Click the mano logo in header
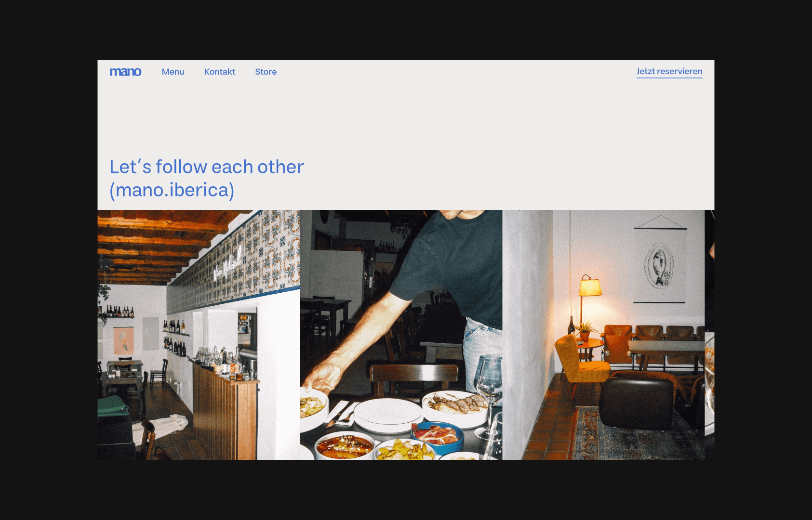 [125, 72]
